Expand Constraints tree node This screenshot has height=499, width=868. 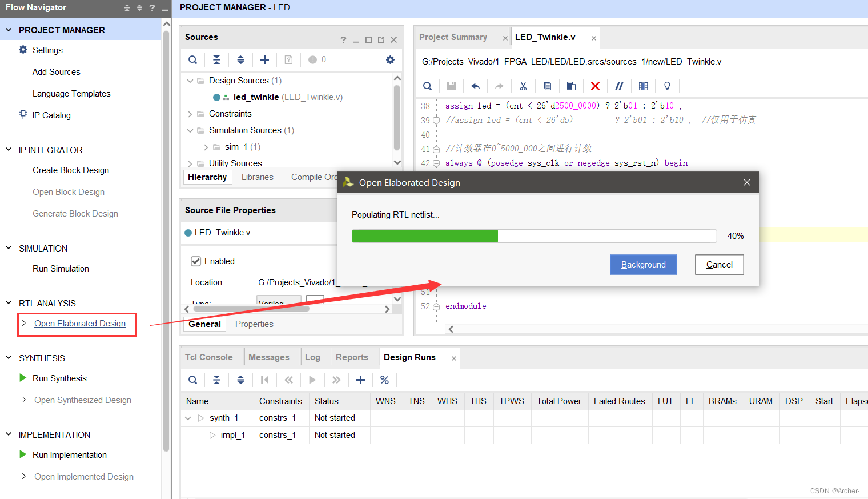(190, 114)
